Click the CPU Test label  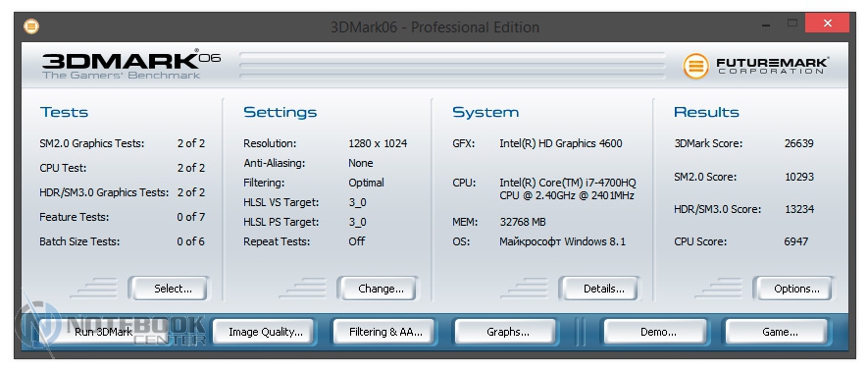tap(63, 168)
